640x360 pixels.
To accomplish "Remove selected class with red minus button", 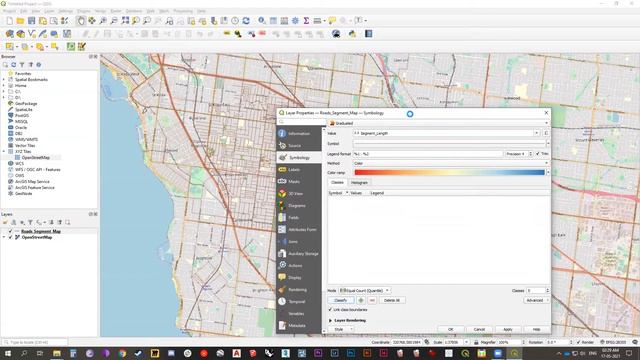I will tap(372, 300).
